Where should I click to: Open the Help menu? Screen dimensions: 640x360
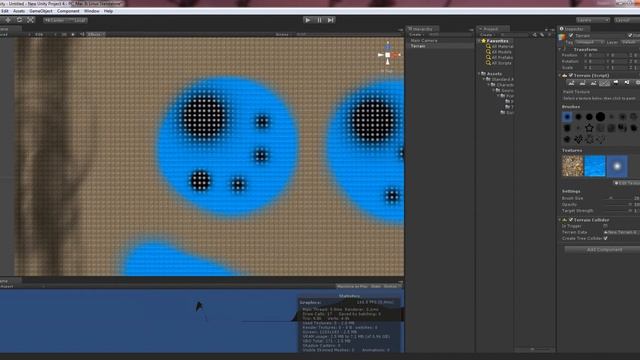108,11
